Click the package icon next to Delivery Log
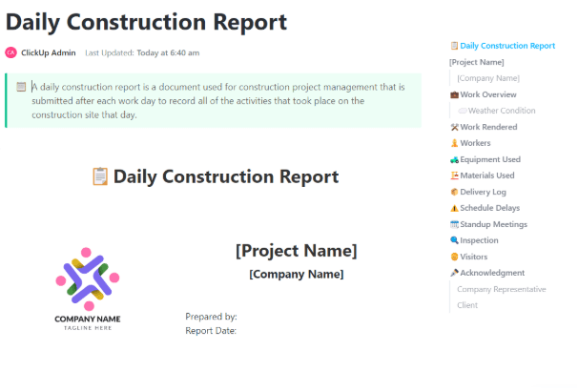 point(454,192)
